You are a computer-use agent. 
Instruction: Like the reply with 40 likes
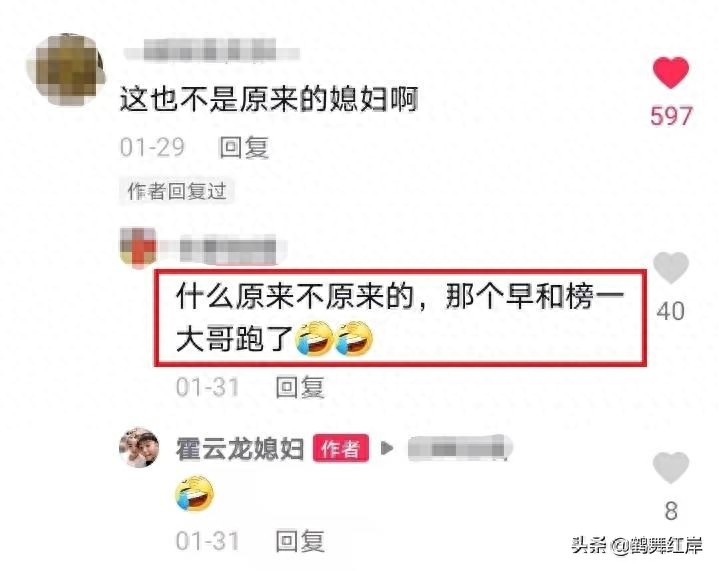[x=671, y=268]
